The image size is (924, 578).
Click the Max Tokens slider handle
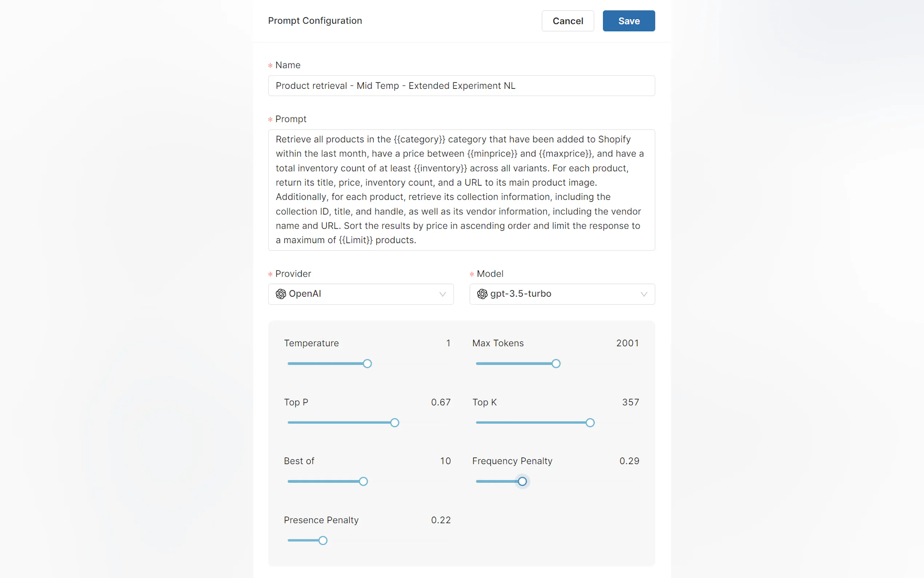(556, 364)
